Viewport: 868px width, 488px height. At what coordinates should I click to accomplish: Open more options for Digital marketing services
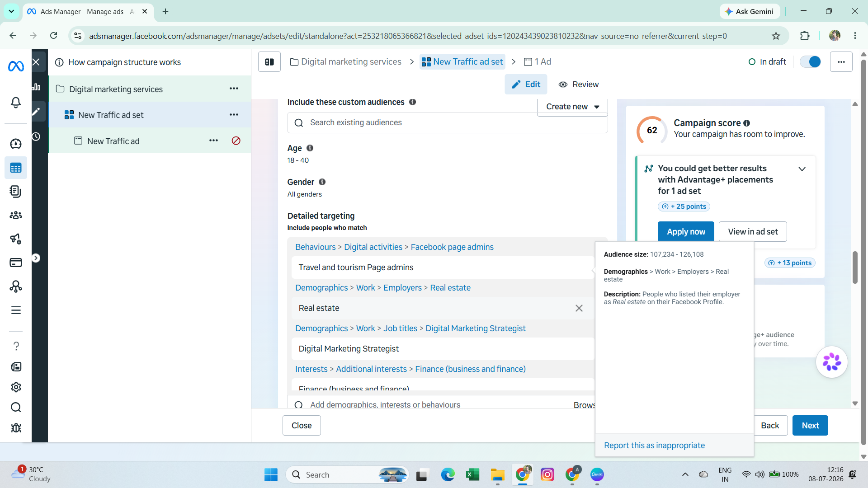click(234, 89)
